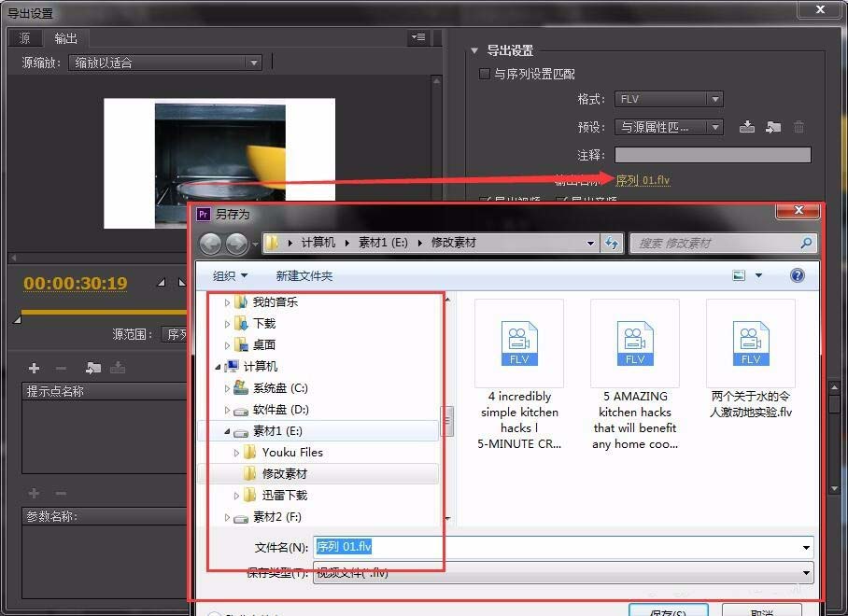Delete the current preset

pyautogui.click(x=799, y=127)
